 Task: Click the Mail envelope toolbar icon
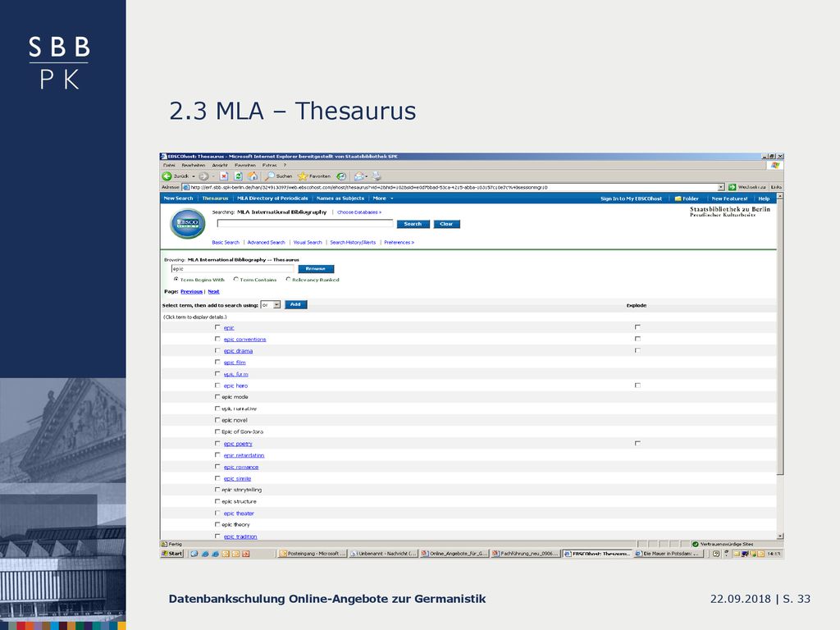click(x=359, y=176)
